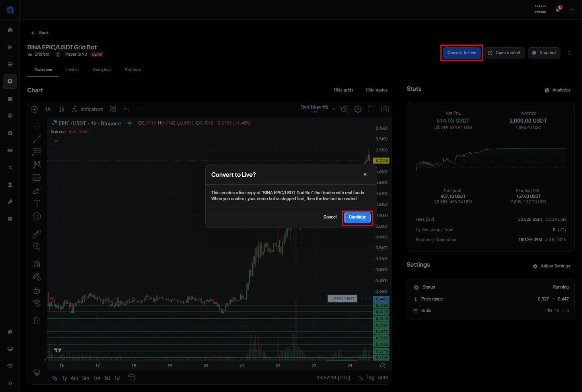Undo the last chart action
This screenshot has height=392, width=582.
click(126, 109)
